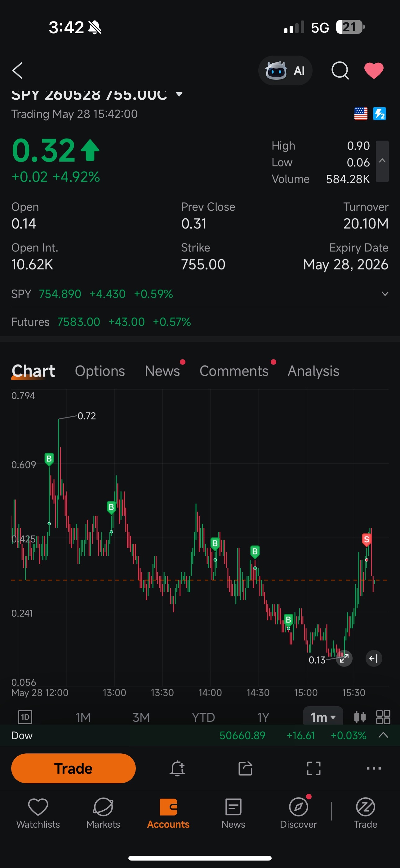The height and width of the screenshot is (868, 400).
Task: Open more options three-dots menu
Action: tap(374, 768)
